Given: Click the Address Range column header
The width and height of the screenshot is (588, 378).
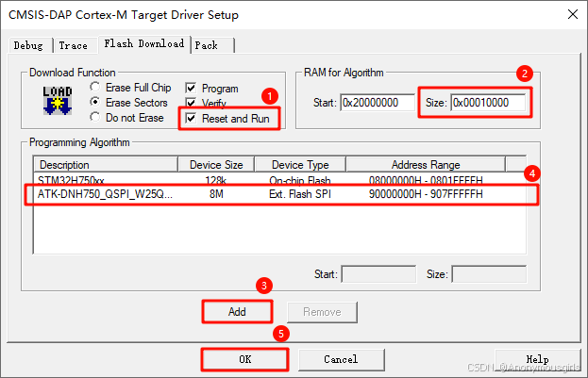Looking at the screenshot, I should [x=426, y=164].
